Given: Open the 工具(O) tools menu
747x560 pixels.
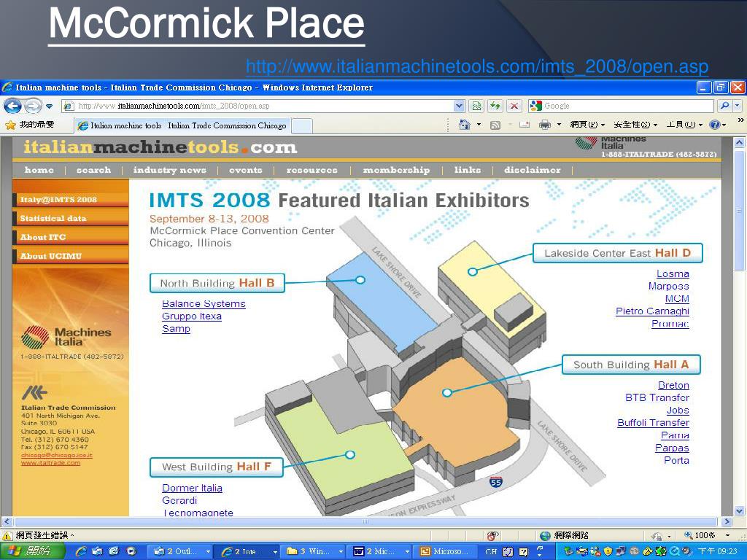Looking at the screenshot, I should [684, 125].
